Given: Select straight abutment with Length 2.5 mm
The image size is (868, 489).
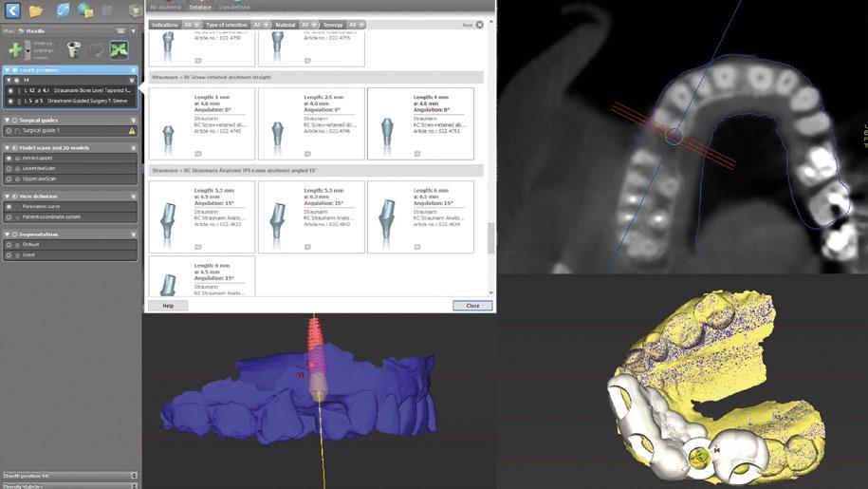Looking at the screenshot, I should click(312, 123).
